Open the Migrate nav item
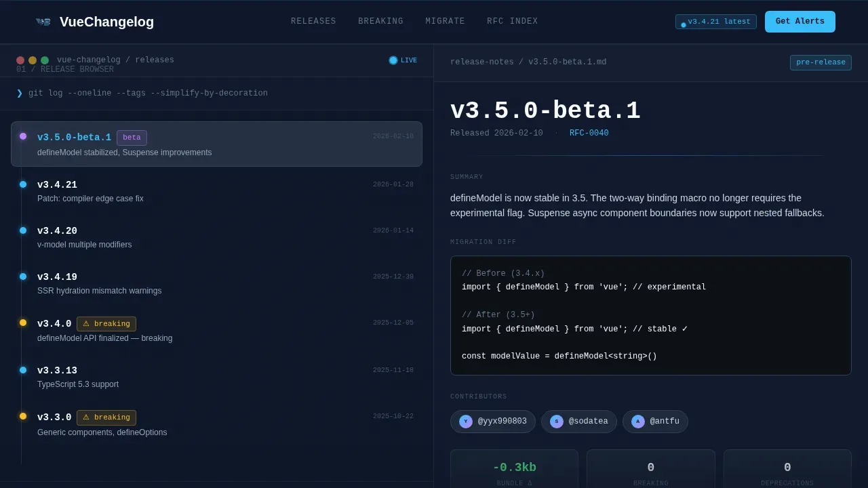Image resolution: width=868 pixels, height=488 pixels. 445,22
